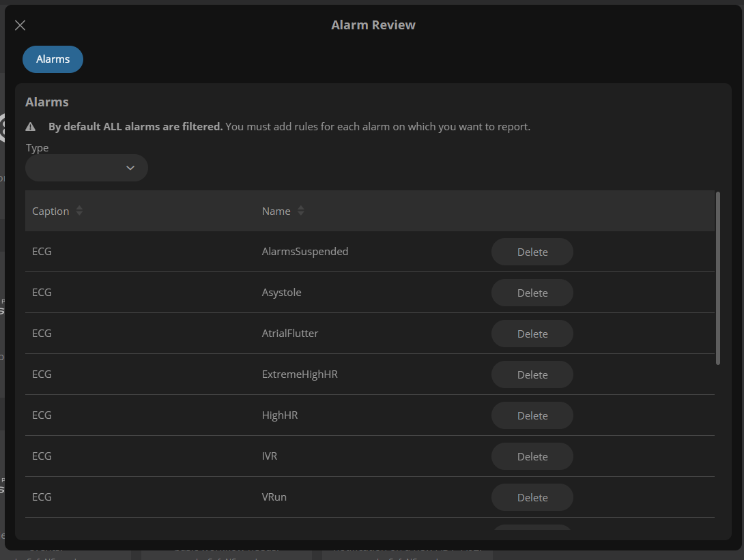The image size is (744, 560).
Task: Open the Type dropdown
Action: (86, 167)
